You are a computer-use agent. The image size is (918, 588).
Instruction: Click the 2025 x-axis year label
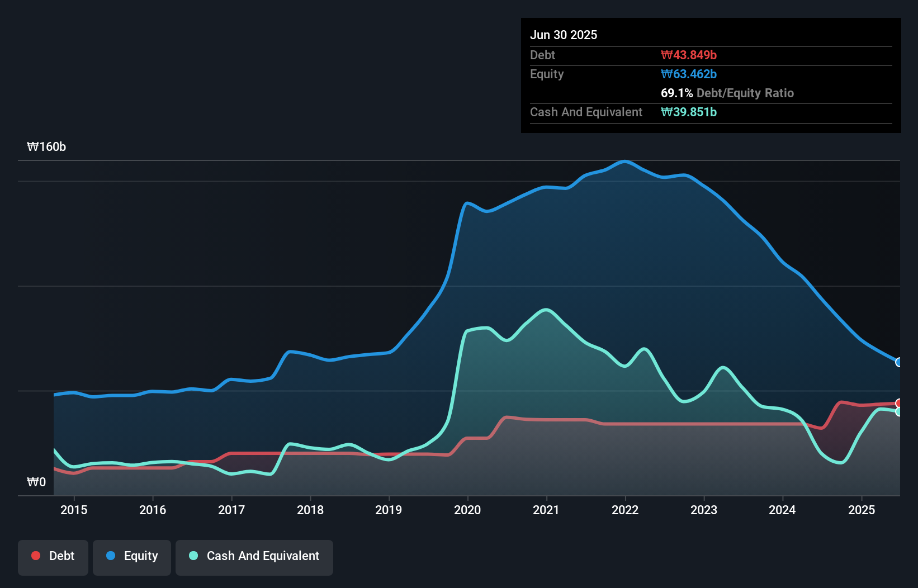[862, 510]
